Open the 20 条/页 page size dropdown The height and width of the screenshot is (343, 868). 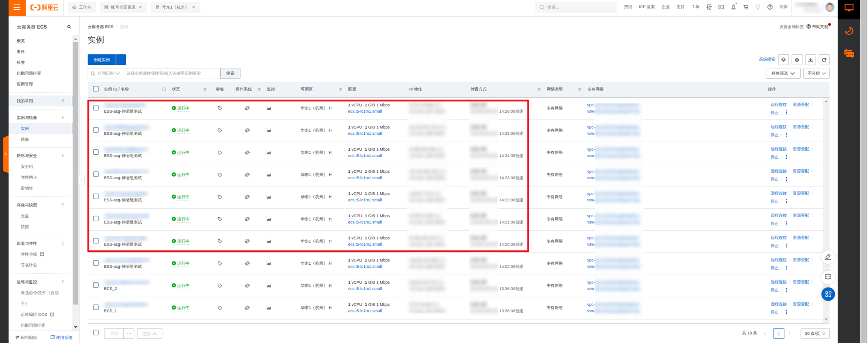click(815, 333)
